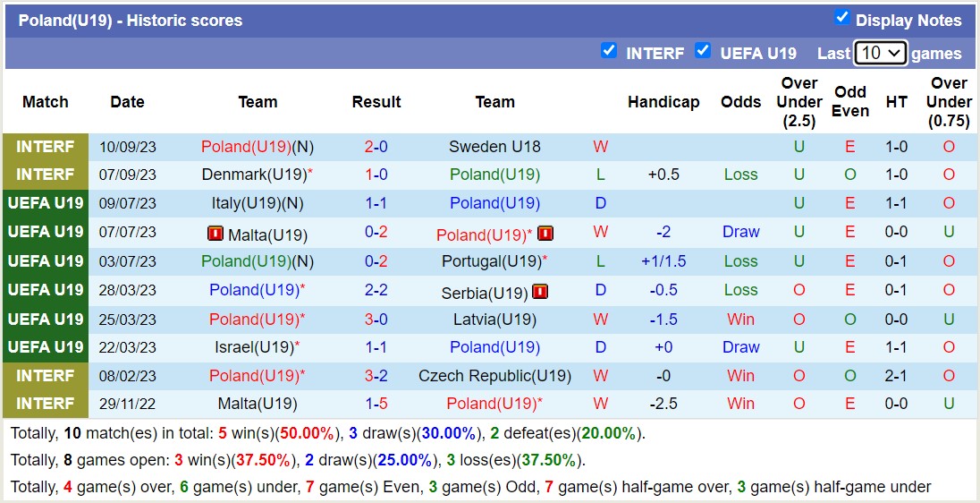The height and width of the screenshot is (503, 980).
Task: Click the 2-0 result on 10/09/23
Action: 376,147
